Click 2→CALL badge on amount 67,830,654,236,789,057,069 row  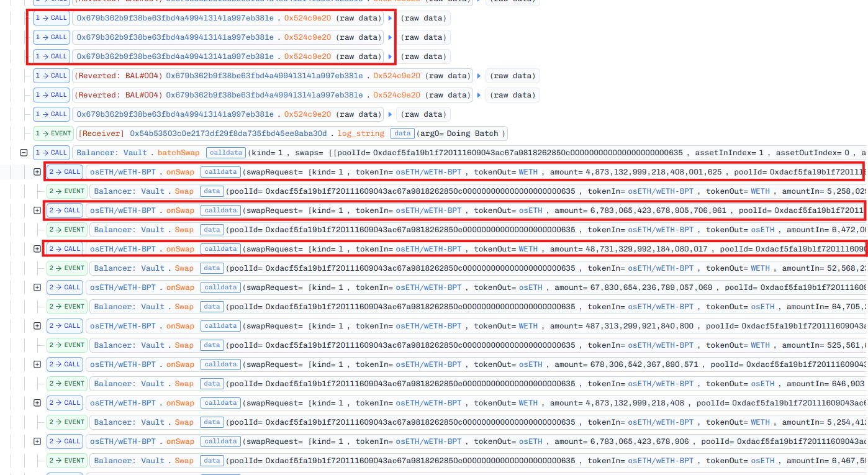click(x=65, y=287)
